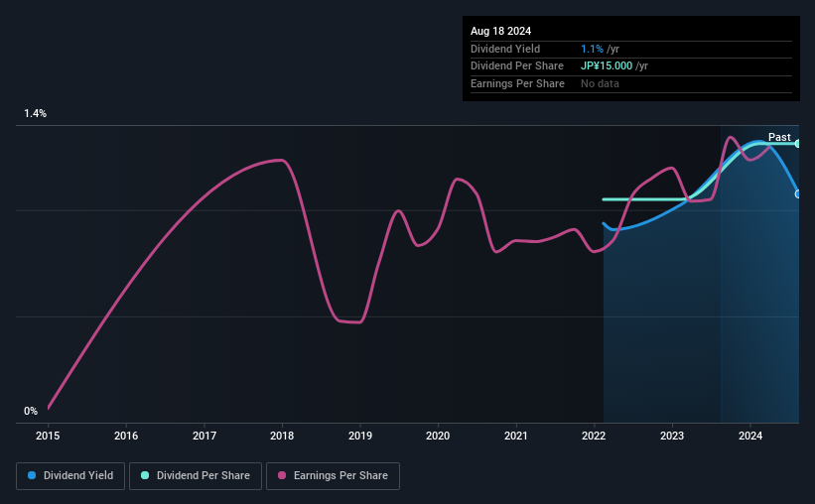815x504 pixels.
Task: Click the pink Earnings Per Share legend dot
Action: [x=282, y=475]
